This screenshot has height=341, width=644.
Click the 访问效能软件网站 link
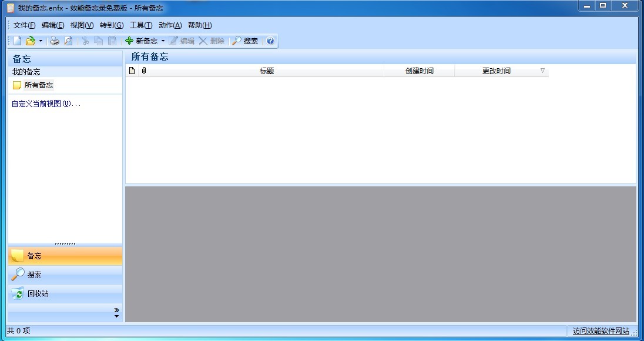coord(601,331)
